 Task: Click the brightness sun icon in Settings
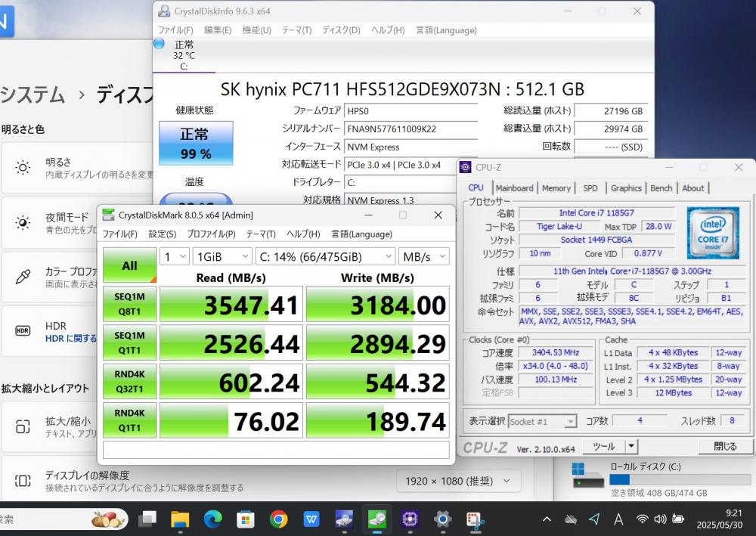(x=23, y=168)
